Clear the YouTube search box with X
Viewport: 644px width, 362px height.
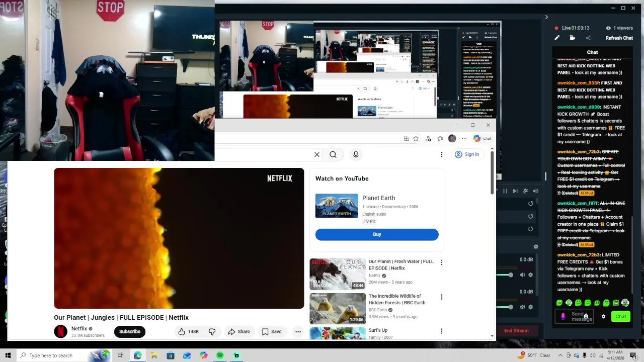317,154
